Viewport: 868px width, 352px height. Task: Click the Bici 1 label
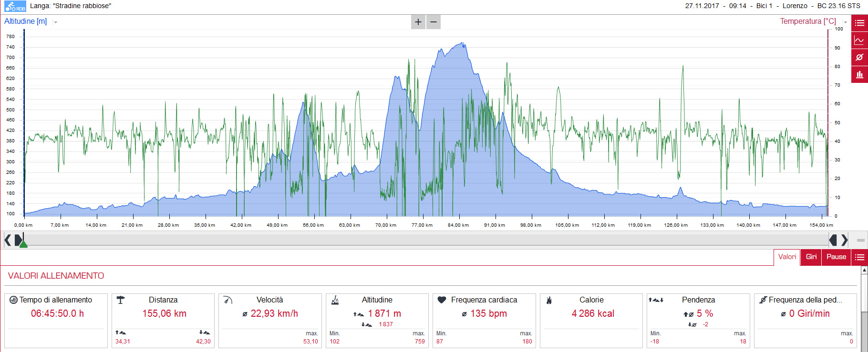point(764,6)
